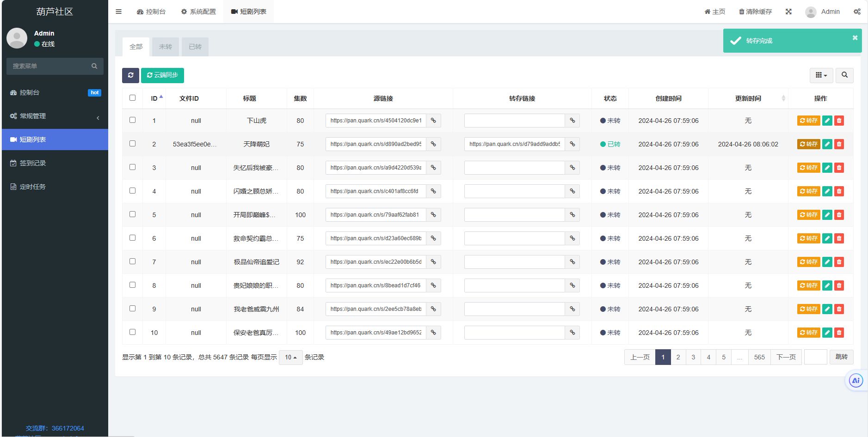Close the 转存完成 notification

click(855, 38)
